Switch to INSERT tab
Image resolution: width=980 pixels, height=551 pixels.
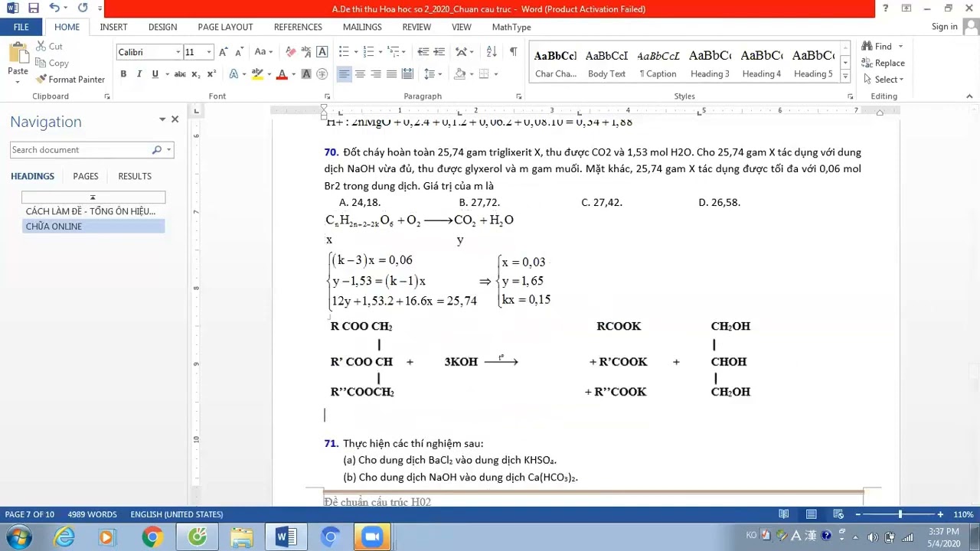[113, 27]
